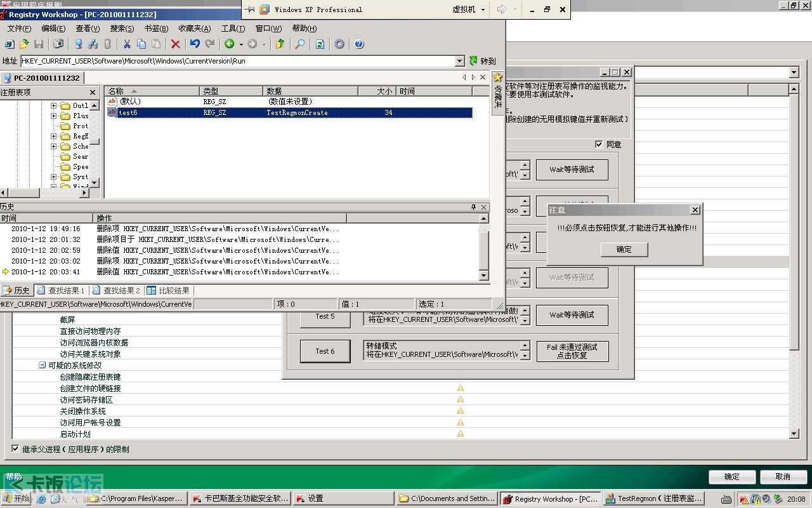Click the save floppy-disk toolbar icon

(39, 44)
